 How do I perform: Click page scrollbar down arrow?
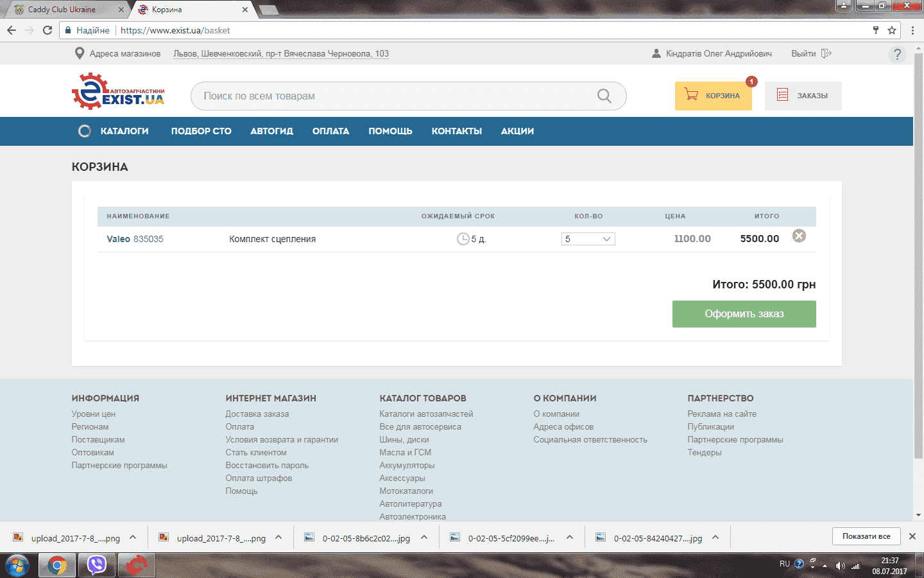[x=918, y=515]
